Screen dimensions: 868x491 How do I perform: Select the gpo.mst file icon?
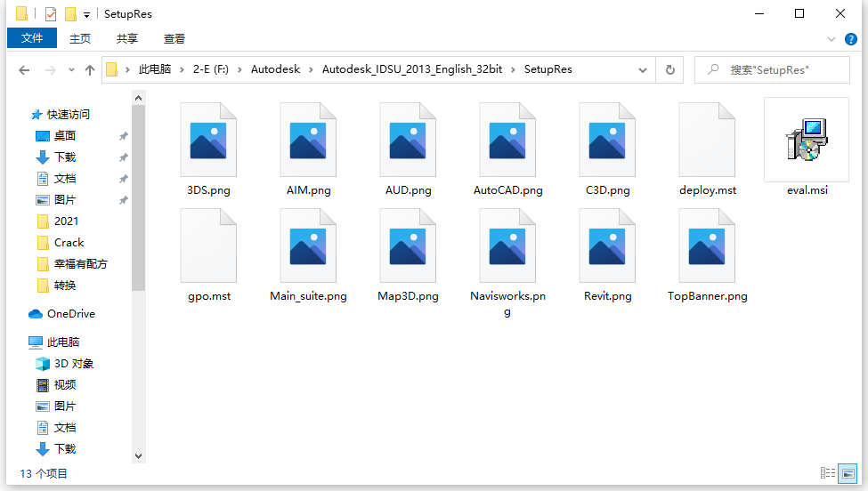click(208, 245)
